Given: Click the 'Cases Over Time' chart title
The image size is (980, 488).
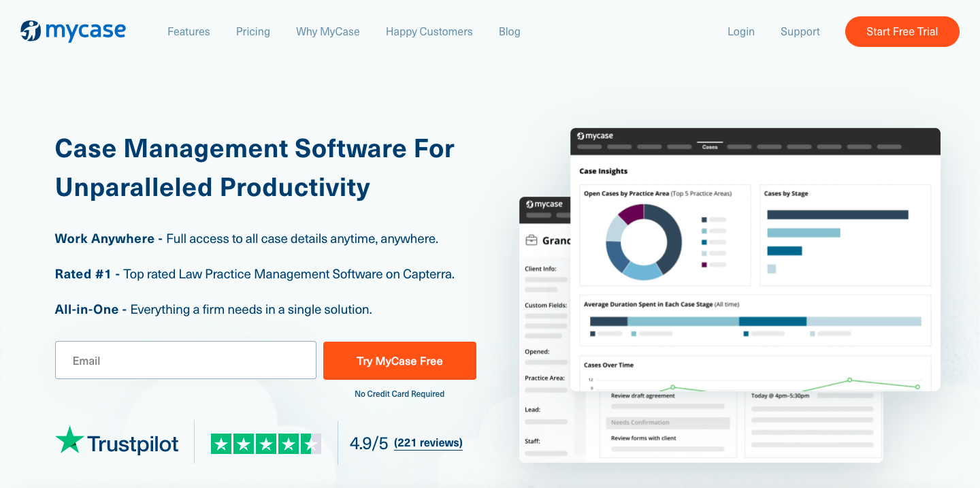Looking at the screenshot, I should pos(608,365).
